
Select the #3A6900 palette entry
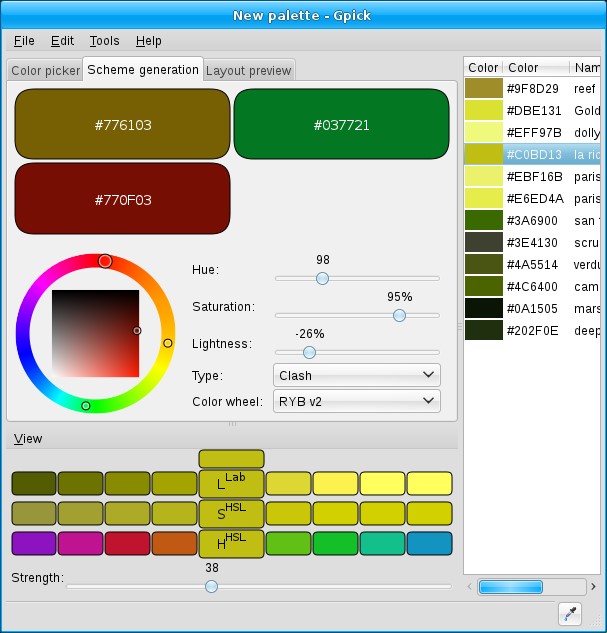click(532, 221)
